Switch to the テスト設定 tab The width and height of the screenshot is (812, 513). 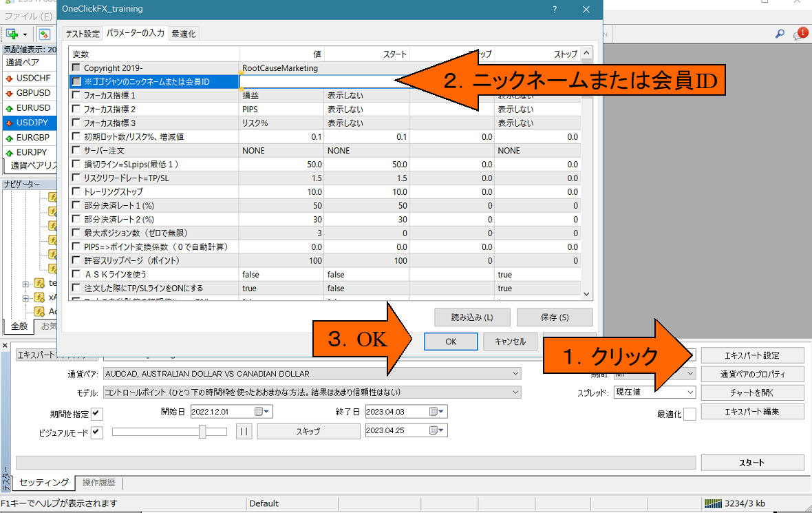coord(83,34)
